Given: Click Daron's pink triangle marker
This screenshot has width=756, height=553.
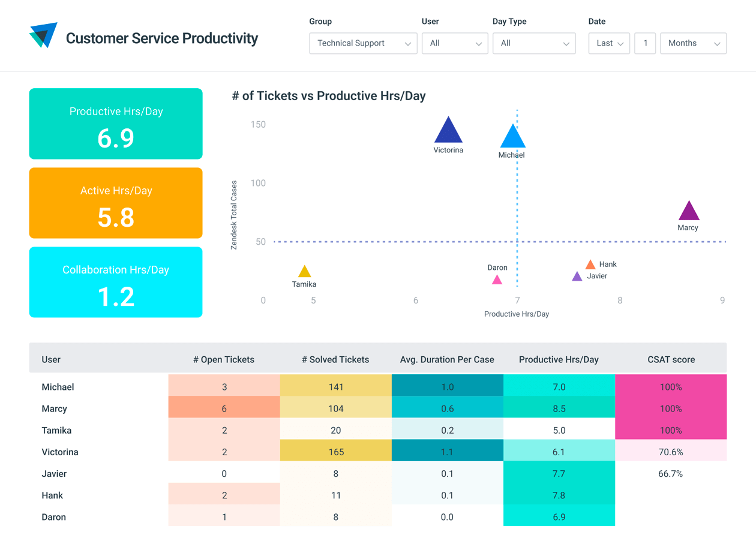Looking at the screenshot, I should (497, 279).
